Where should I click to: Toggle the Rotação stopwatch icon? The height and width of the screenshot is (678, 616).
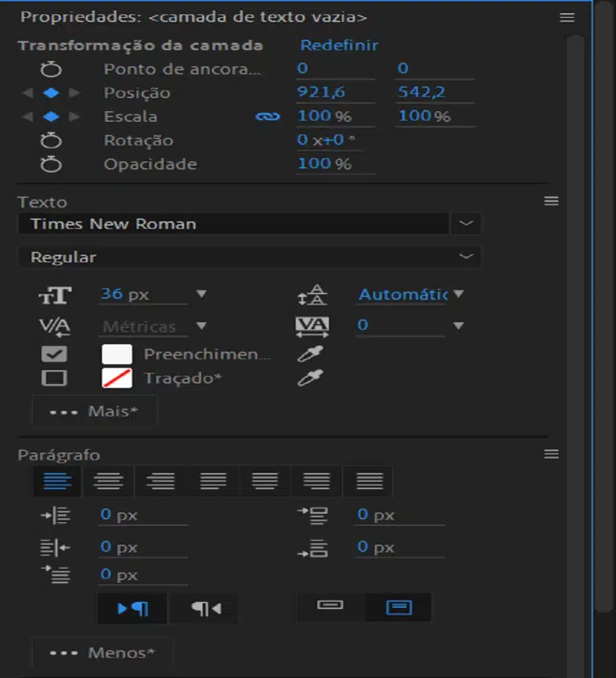point(51,140)
